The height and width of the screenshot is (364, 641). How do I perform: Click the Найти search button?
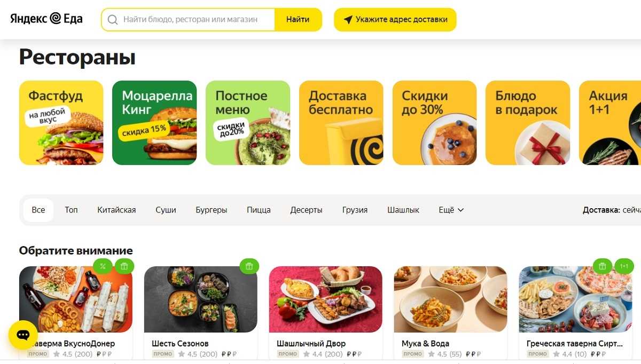[298, 20]
